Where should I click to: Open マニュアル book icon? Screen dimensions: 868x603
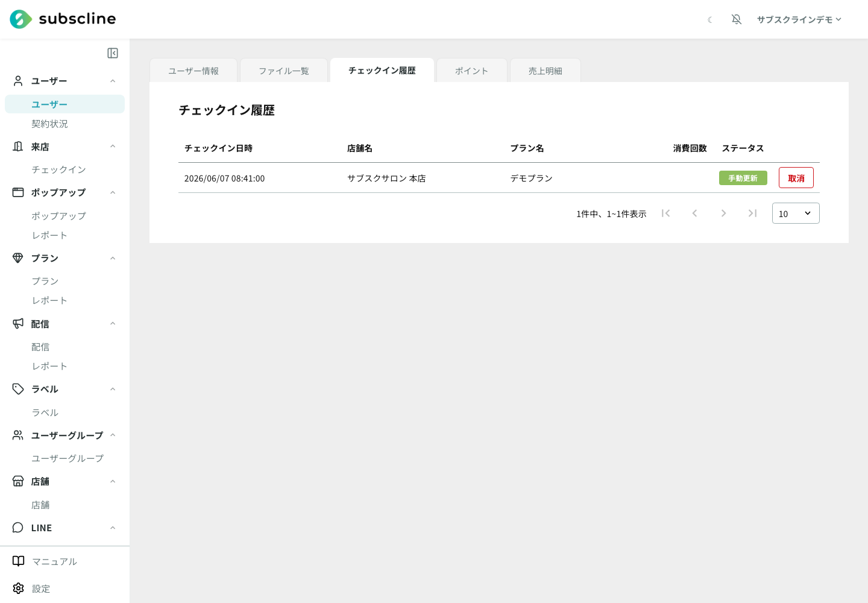click(x=19, y=561)
